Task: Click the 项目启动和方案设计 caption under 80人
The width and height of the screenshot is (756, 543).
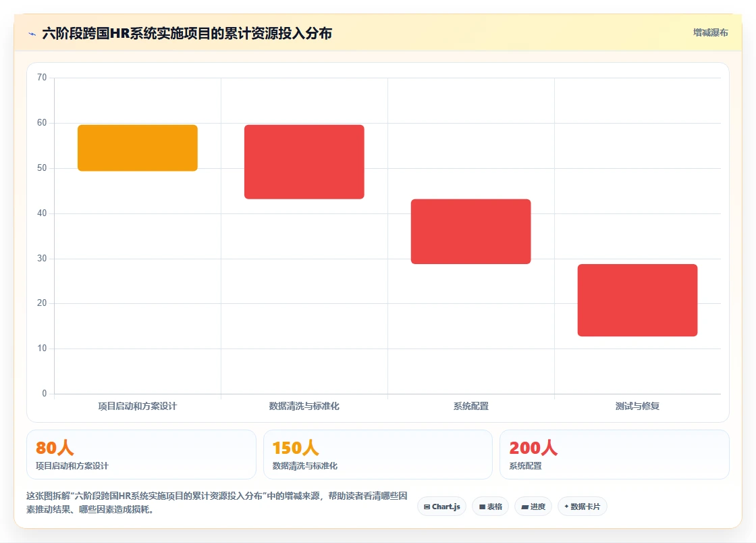Action: click(72, 466)
